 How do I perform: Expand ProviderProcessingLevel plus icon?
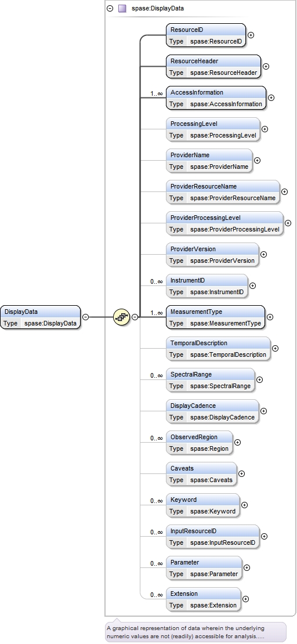click(x=288, y=223)
